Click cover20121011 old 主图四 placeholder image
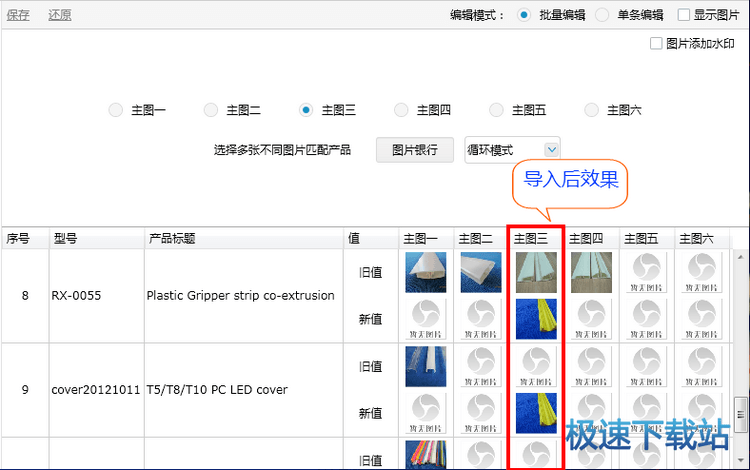 [x=592, y=366]
